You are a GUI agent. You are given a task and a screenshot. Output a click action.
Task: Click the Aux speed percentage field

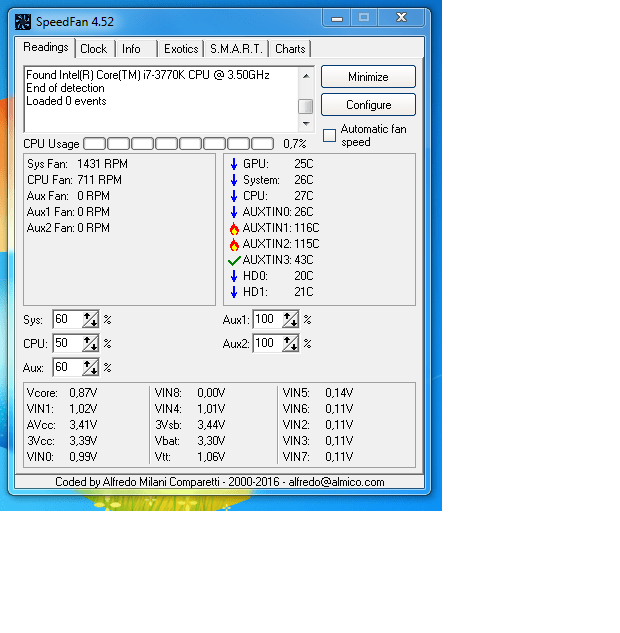tap(67, 367)
